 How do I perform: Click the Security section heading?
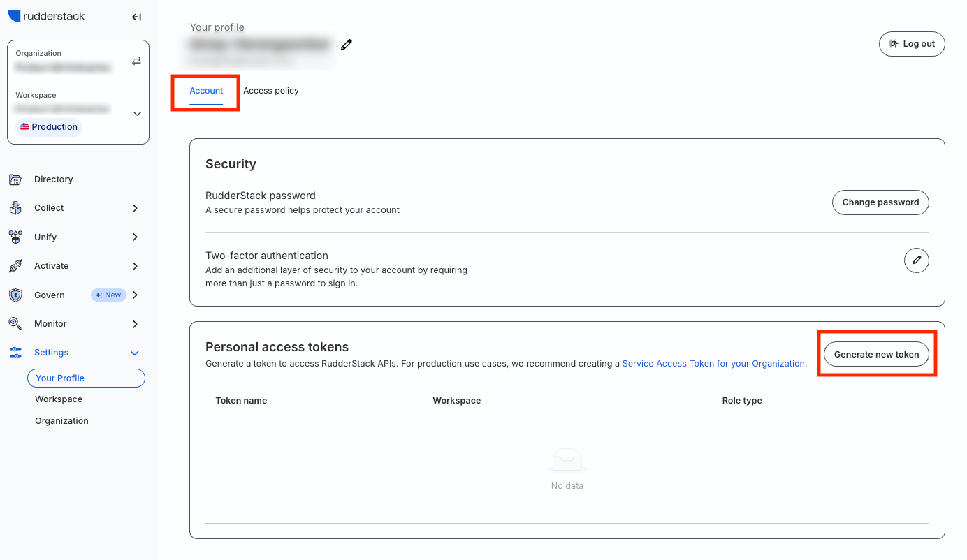click(x=231, y=164)
